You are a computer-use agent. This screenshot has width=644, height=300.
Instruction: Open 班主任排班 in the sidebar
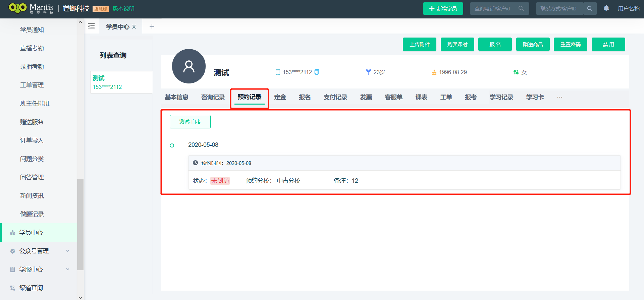[35, 104]
